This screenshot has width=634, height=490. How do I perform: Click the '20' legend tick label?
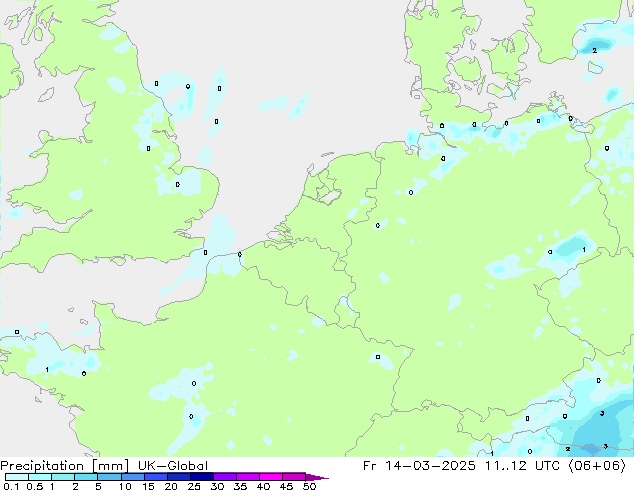(171, 486)
